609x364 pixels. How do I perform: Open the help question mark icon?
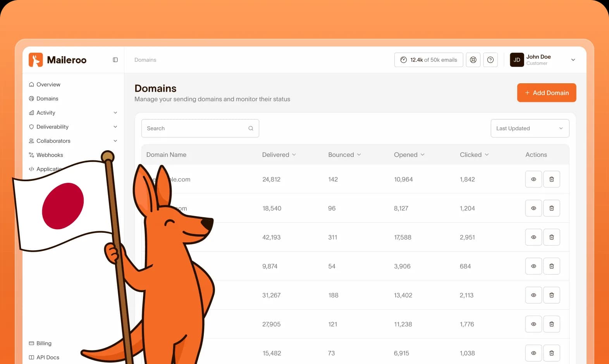(x=490, y=60)
